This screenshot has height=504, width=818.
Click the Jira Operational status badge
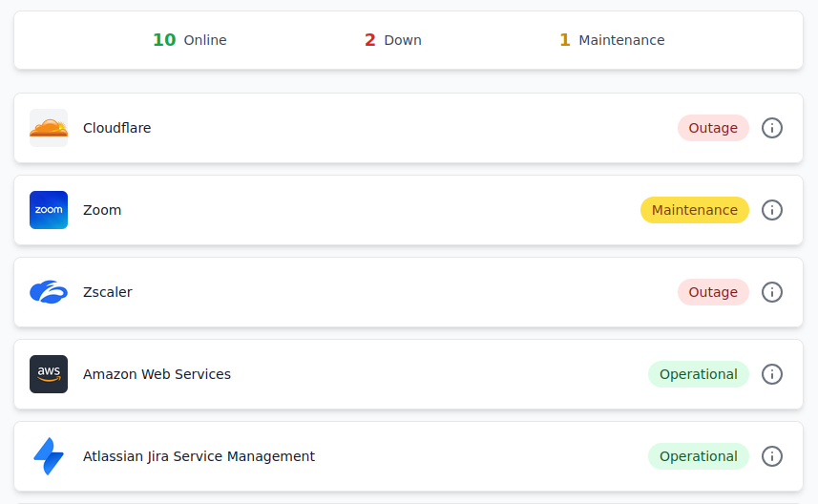(x=698, y=456)
